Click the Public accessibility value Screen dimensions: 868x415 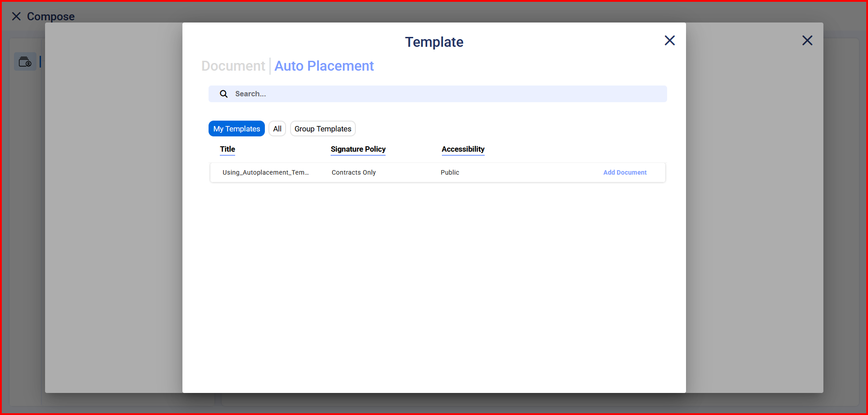pos(450,173)
